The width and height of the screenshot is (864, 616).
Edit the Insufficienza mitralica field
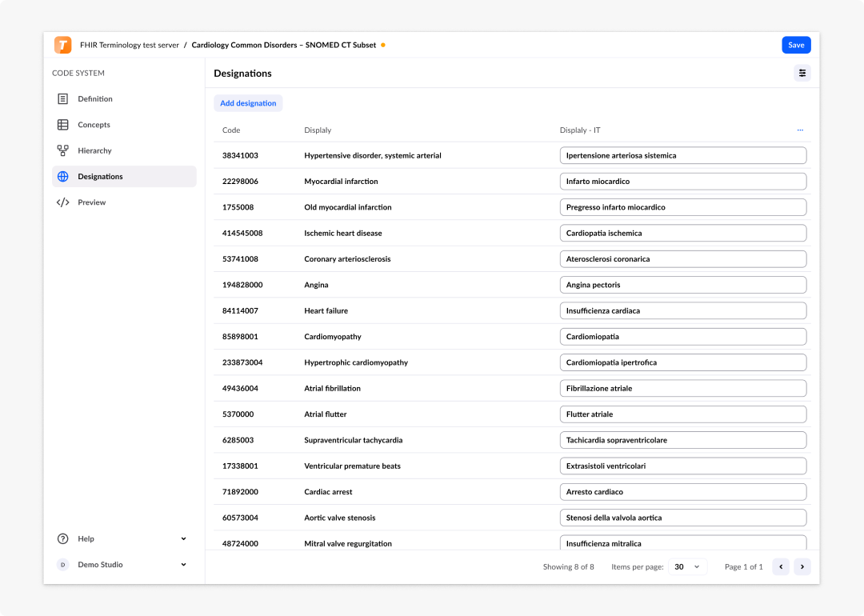point(683,542)
